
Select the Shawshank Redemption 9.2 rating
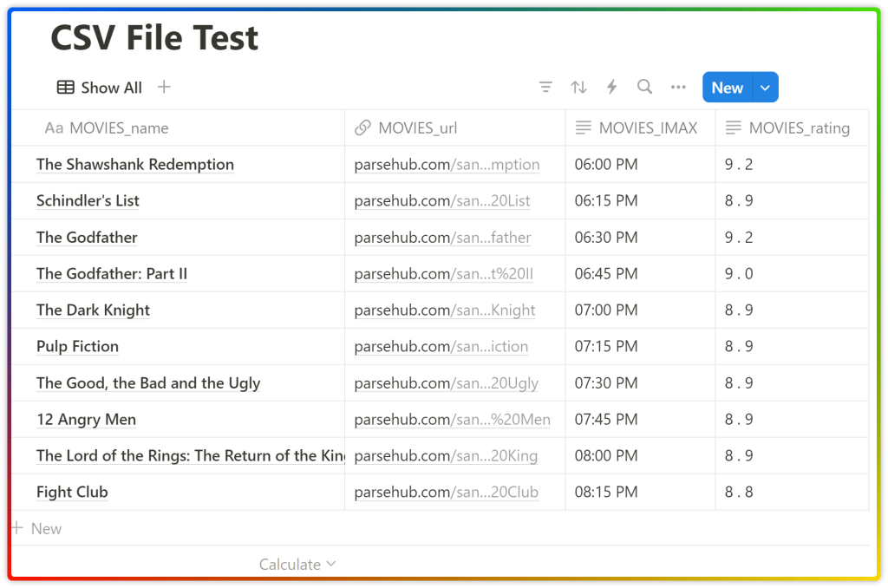coord(792,164)
